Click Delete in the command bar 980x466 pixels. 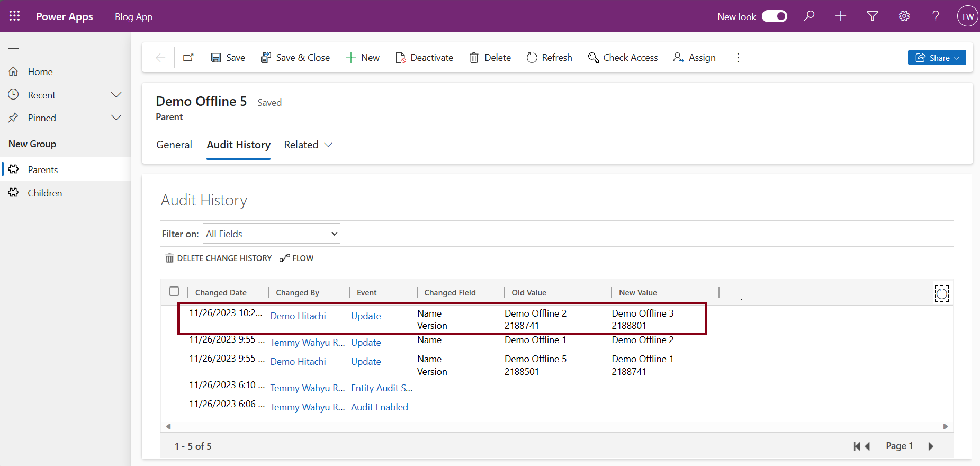(x=490, y=58)
